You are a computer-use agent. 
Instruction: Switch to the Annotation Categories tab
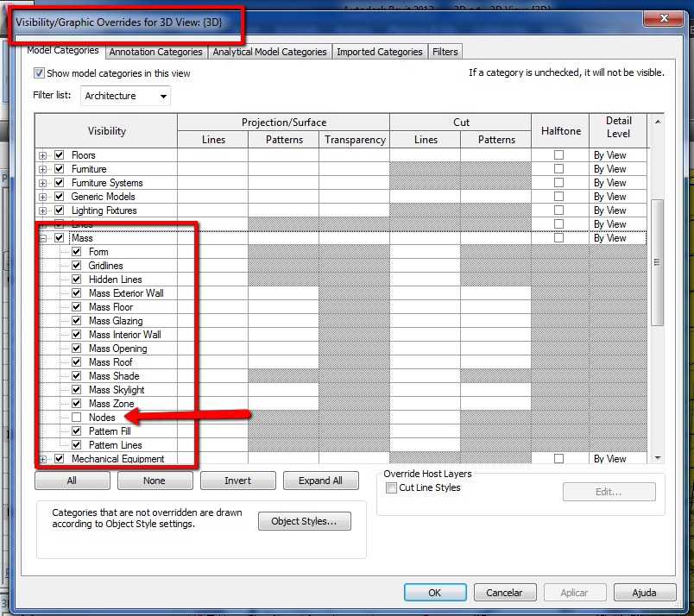point(155,52)
